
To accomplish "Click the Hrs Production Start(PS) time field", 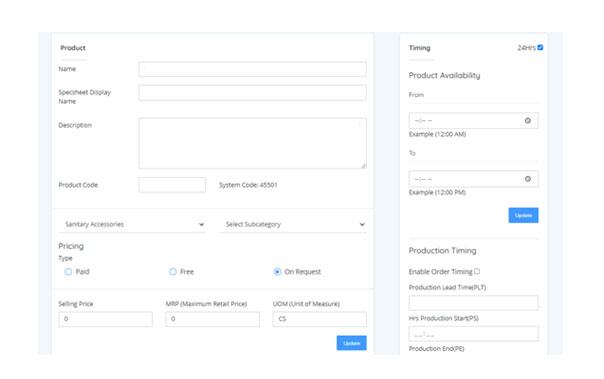I will coord(473,334).
